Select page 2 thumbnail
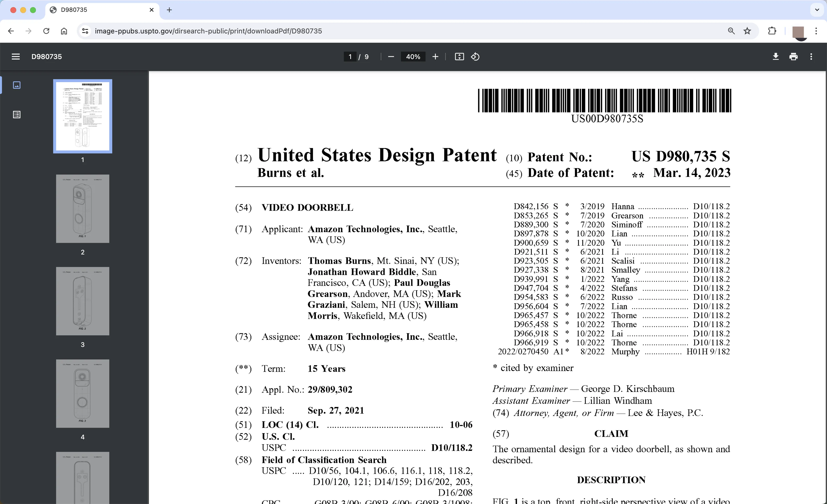 (x=82, y=208)
